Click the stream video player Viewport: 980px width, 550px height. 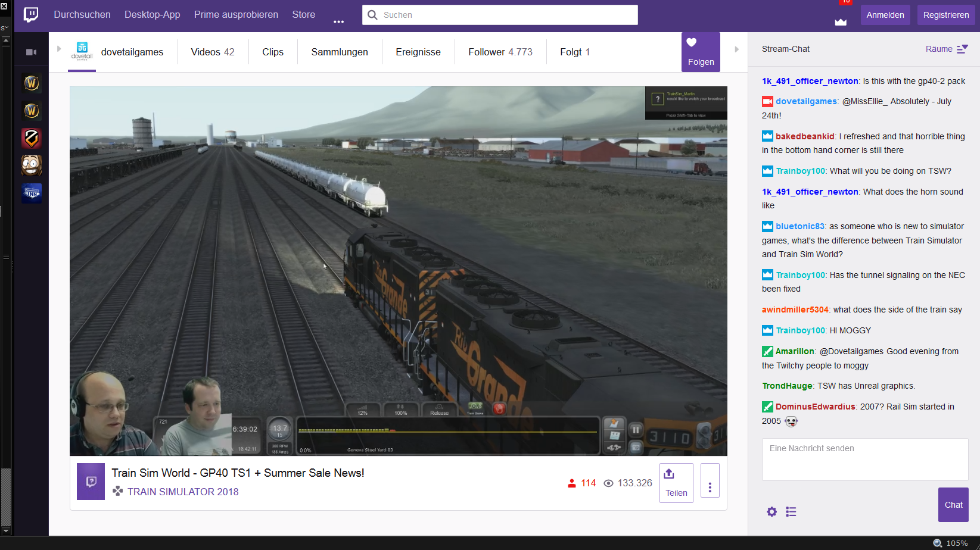[399, 271]
